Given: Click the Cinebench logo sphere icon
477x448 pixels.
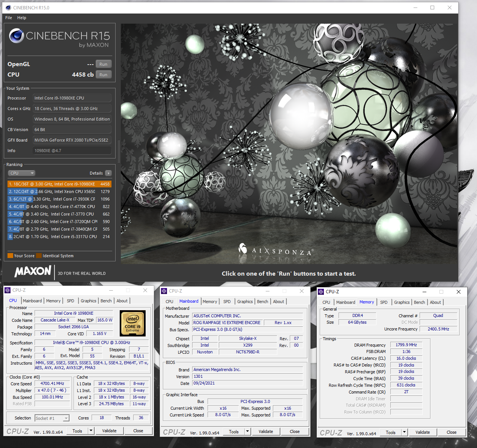Looking at the screenshot, I should point(17,36).
